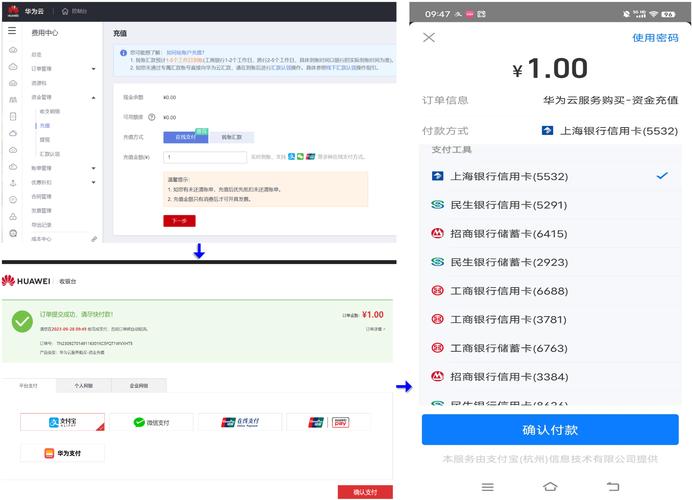Select 华为支付 payment option

pos(62,453)
